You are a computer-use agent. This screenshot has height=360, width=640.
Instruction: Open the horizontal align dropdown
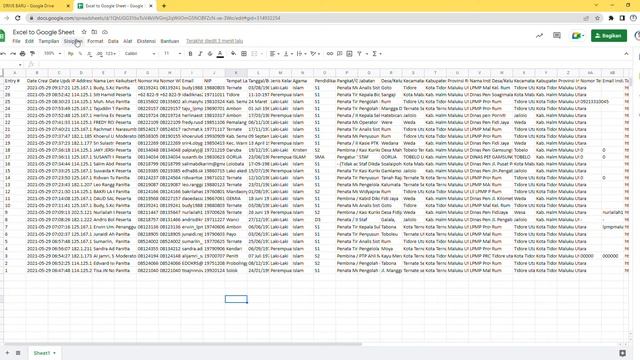(275, 53)
